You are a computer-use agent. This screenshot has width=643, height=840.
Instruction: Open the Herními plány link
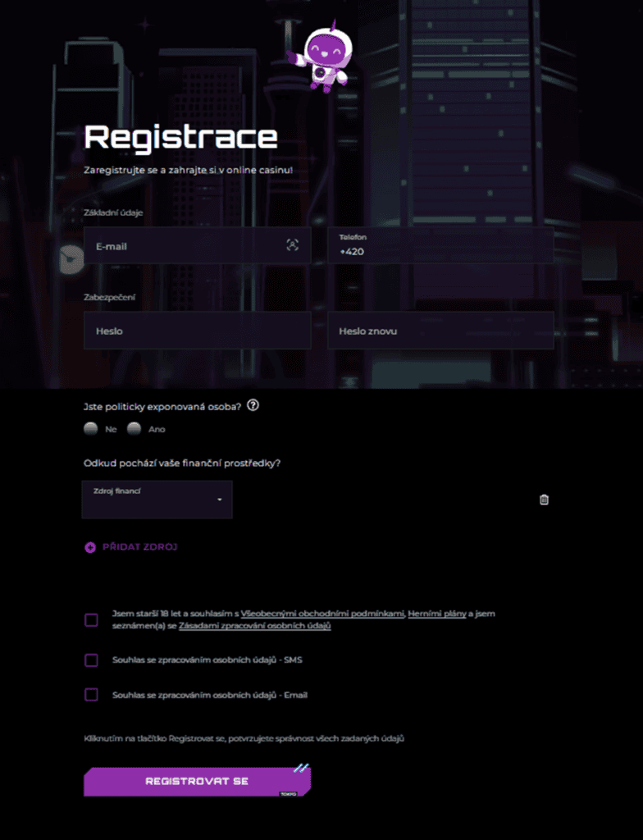point(437,614)
